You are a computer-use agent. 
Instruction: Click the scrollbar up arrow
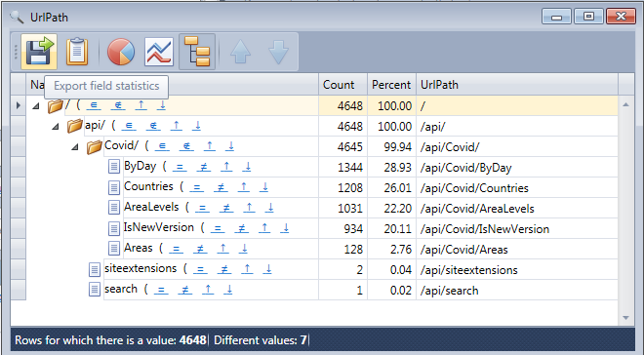(x=625, y=104)
